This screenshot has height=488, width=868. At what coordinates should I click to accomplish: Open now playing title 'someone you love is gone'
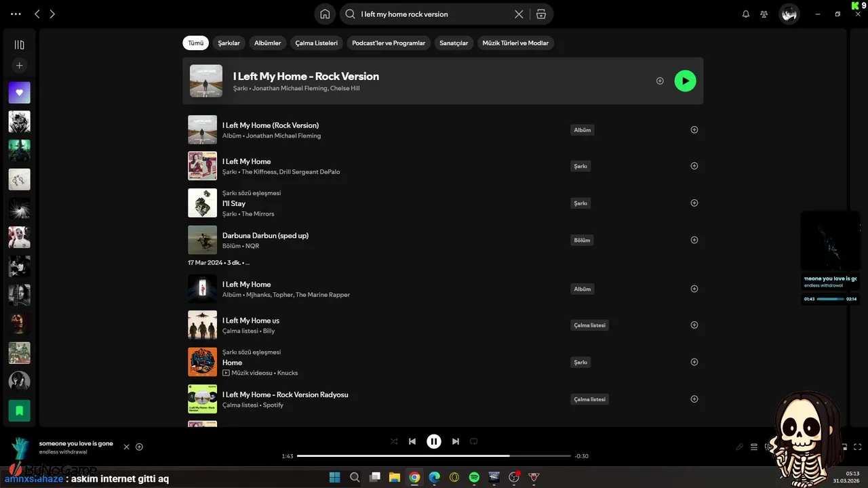(76, 443)
